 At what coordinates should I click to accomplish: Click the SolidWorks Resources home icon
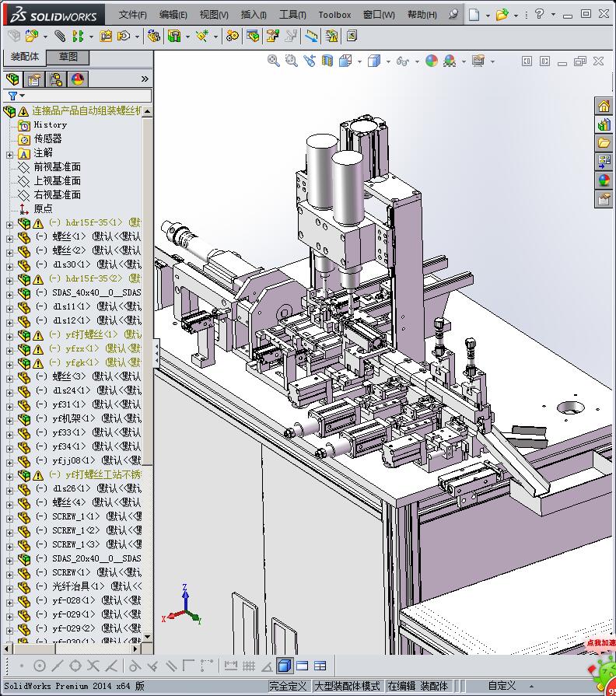tap(604, 106)
